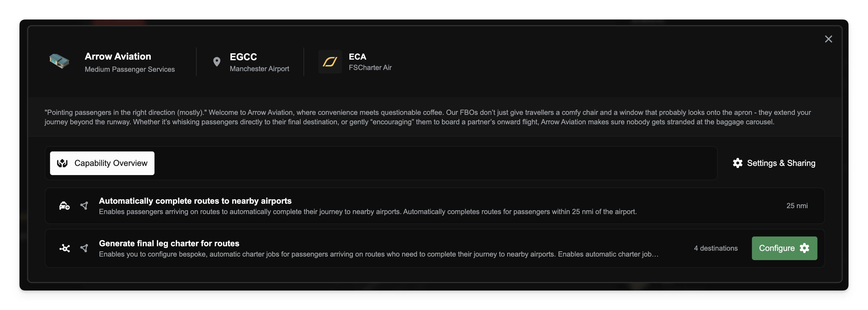Click the '25 nmi' range value

point(797,206)
